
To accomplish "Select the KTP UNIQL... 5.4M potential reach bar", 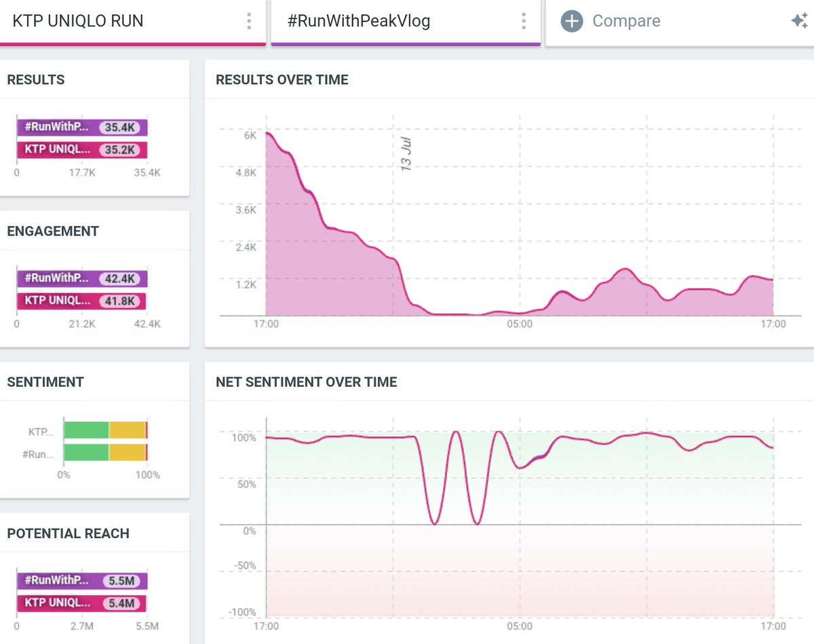I will tap(82, 603).
